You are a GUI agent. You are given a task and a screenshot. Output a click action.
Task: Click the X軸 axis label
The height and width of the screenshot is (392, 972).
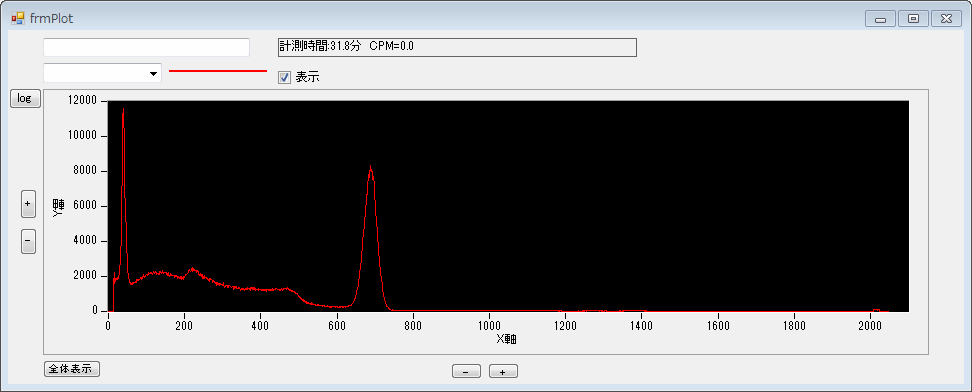point(506,339)
